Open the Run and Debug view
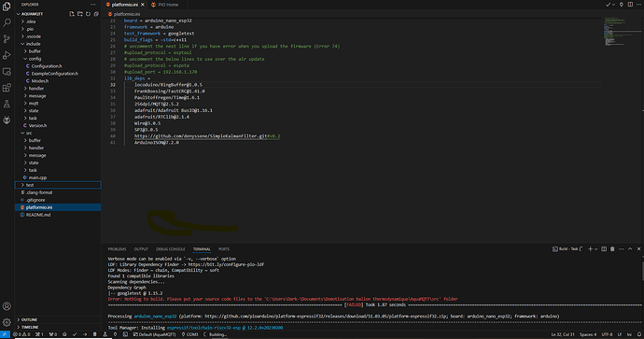Viewport: 644px width, 339px height. click(x=7, y=55)
